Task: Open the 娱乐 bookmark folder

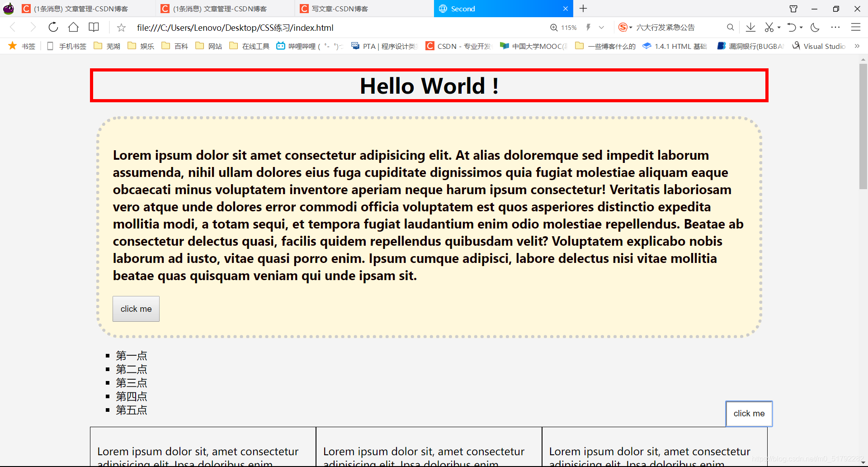Action: point(141,46)
